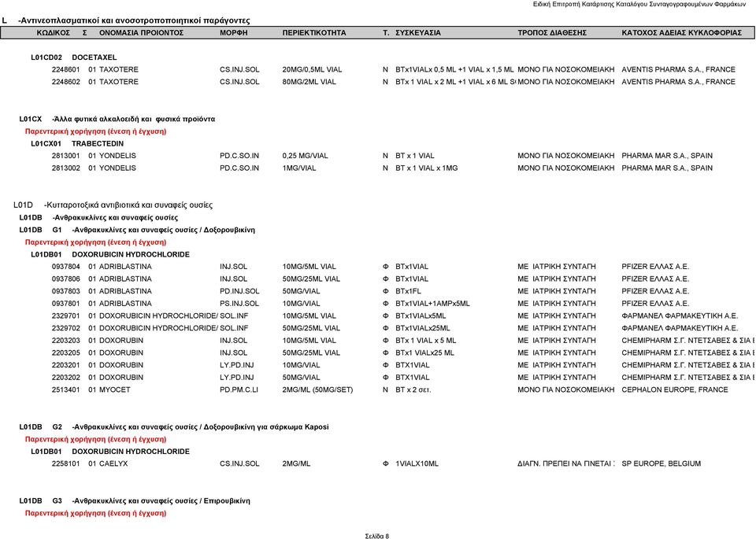Click the ΣΥΣΚΕΥΑΣΙΑ column header
The image size is (756, 539).
click(418, 33)
